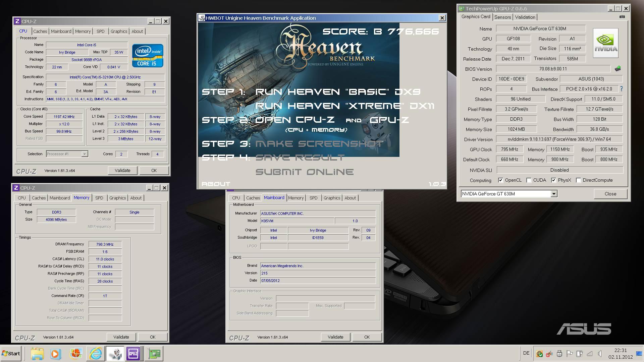Click the DRAM Frequency 798.3 MHz field
The width and height of the screenshot is (644, 362).
(x=105, y=244)
